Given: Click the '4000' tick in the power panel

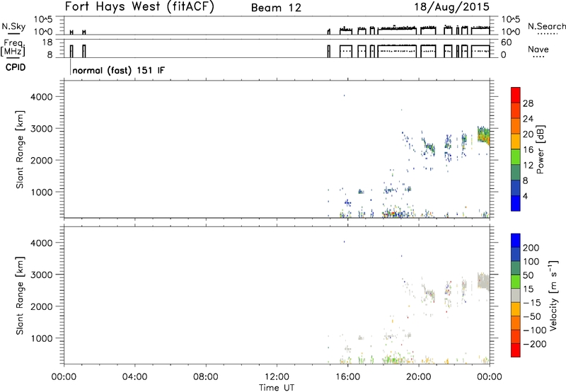Looking at the screenshot, I should 42,97.
